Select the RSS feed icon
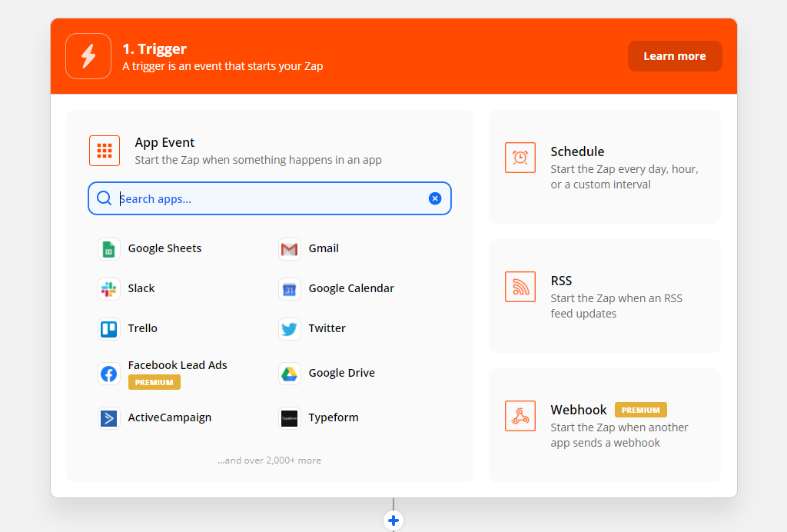Viewport: 787px width, 532px height. (520, 287)
